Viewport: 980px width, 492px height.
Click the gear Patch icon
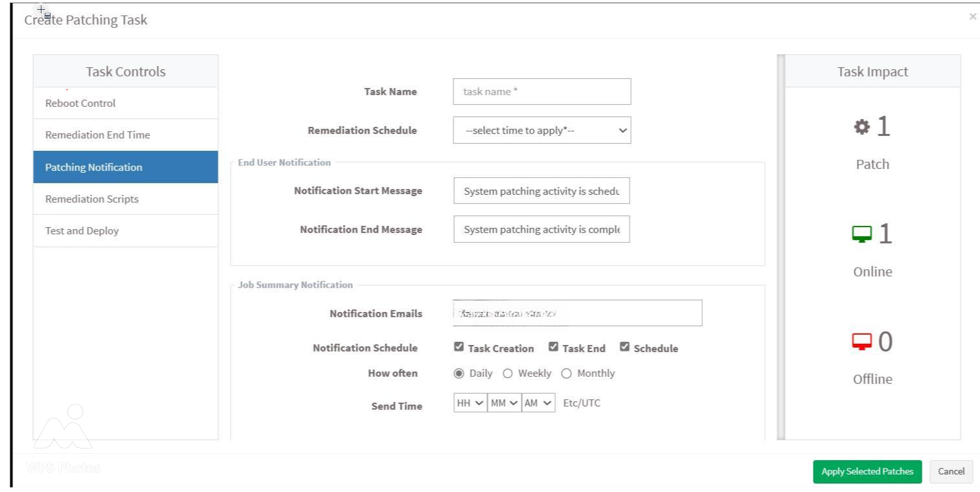(861, 128)
